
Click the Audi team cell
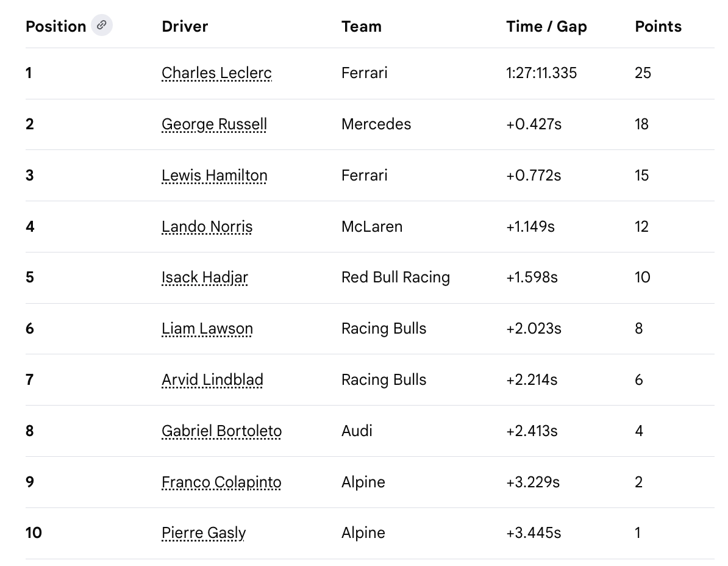click(357, 431)
